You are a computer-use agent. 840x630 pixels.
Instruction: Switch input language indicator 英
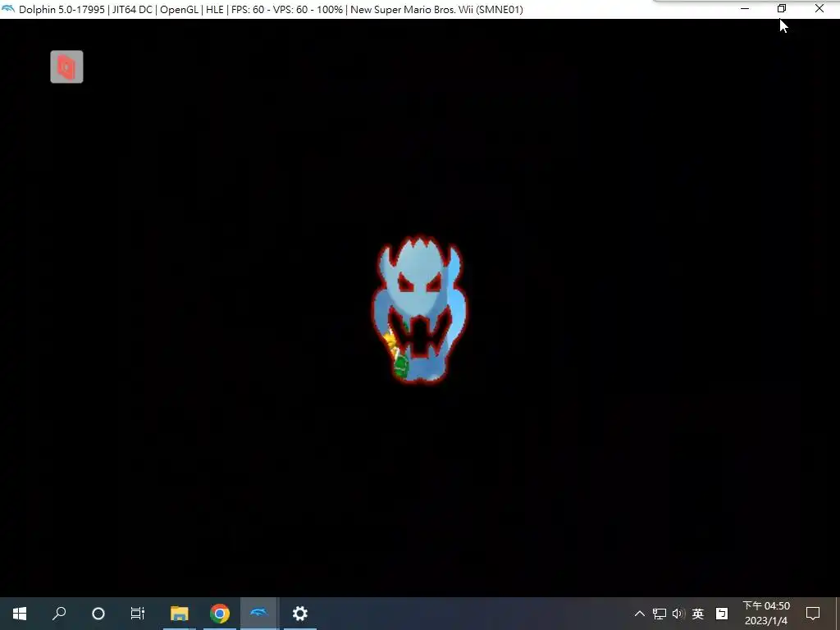pyautogui.click(x=697, y=614)
